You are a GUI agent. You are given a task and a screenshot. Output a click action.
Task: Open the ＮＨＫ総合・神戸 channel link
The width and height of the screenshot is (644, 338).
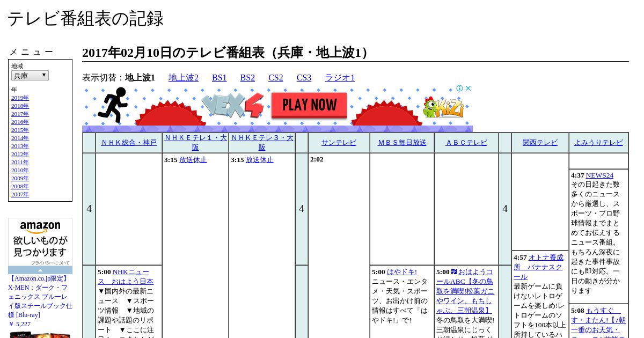pyautogui.click(x=129, y=143)
